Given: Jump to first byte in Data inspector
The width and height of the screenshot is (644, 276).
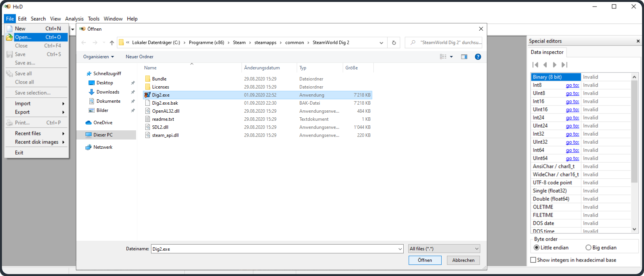Looking at the screenshot, I should [536, 65].
